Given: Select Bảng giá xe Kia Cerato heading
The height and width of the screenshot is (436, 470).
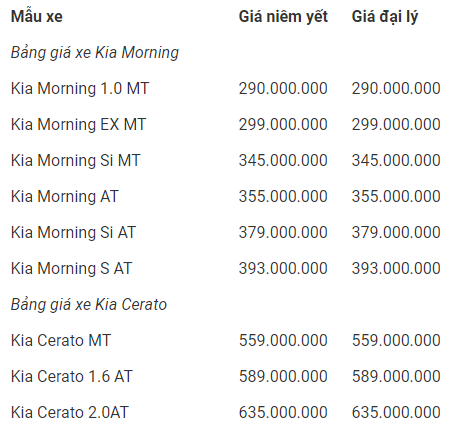Looking at the screenshot, I should tap(89, 305).
